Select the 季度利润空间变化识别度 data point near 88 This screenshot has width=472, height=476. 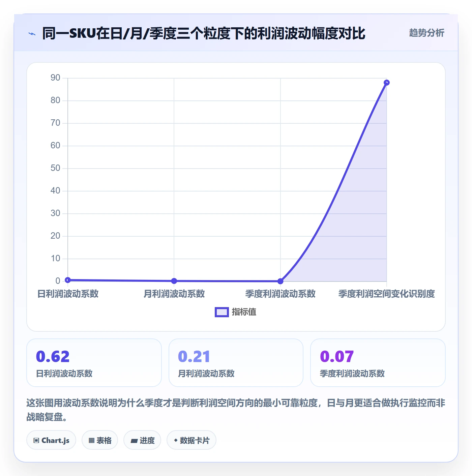click(387, 83)
